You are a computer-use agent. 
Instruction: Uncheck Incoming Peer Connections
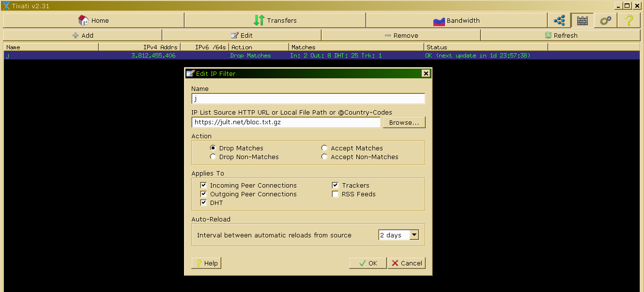pyautogui.click(x=203, y=186)
